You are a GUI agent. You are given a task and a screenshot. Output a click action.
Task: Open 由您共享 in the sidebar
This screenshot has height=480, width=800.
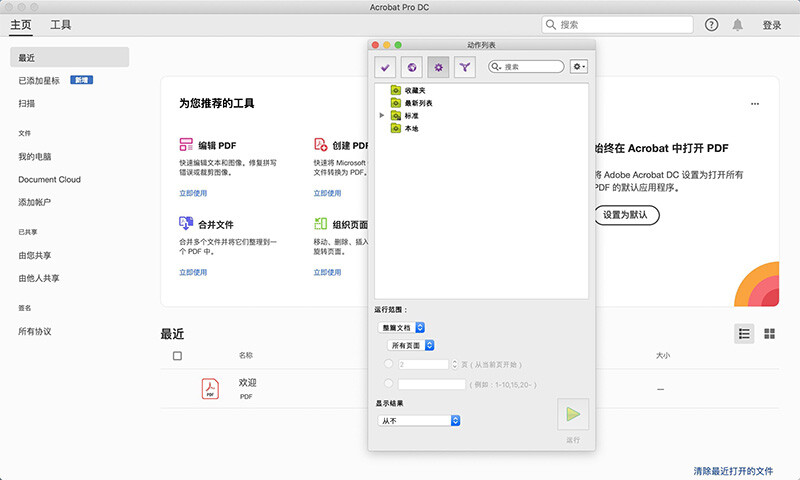(35, 255)
